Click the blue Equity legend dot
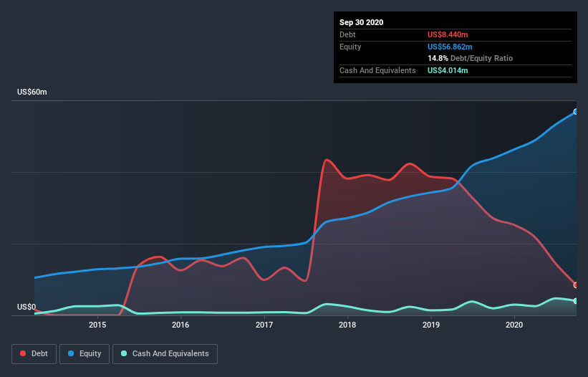This screenshot has width=588, height=377. click(71, 353)
